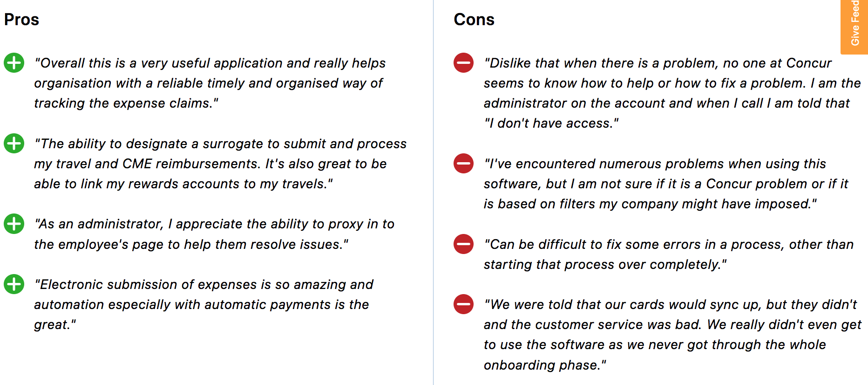Click the minus icon beside the card sync complaint
The height and width of the screenshot is (385, 868).
coord(463,305)
